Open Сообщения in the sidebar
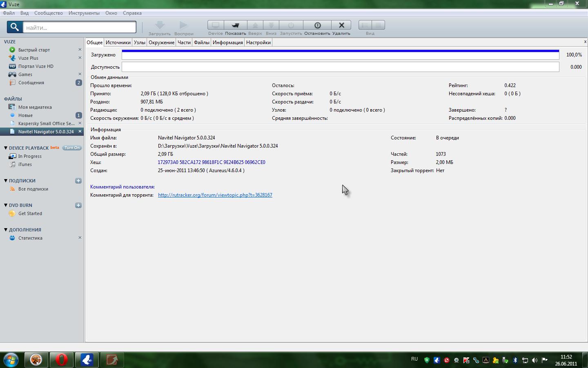The image size is (588, 368). click(31, 83)
